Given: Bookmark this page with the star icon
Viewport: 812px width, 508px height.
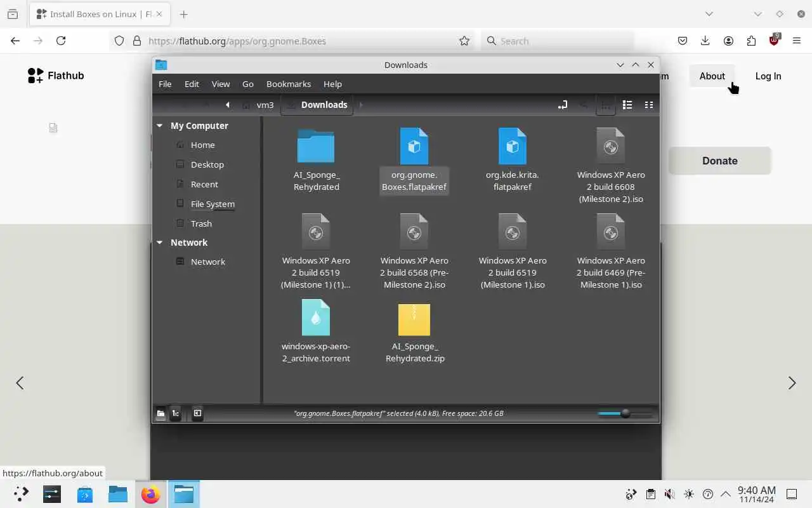Looking at the screenshot, I should click(464, 41).
